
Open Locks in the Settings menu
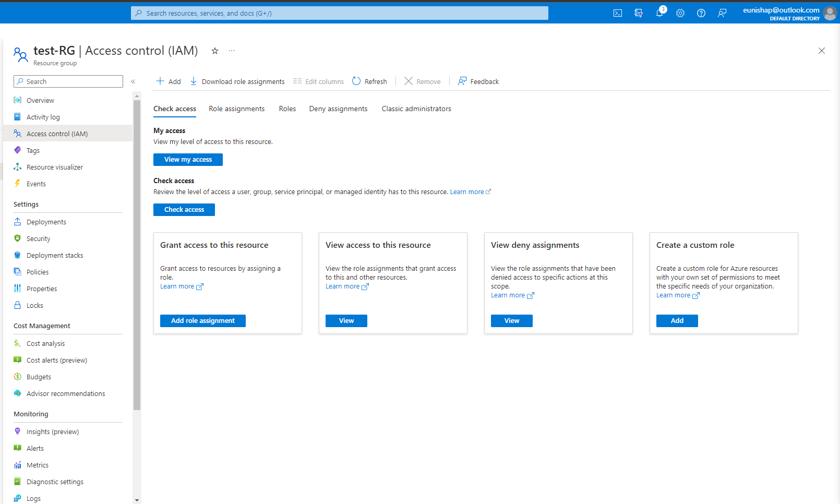(35, 305)
